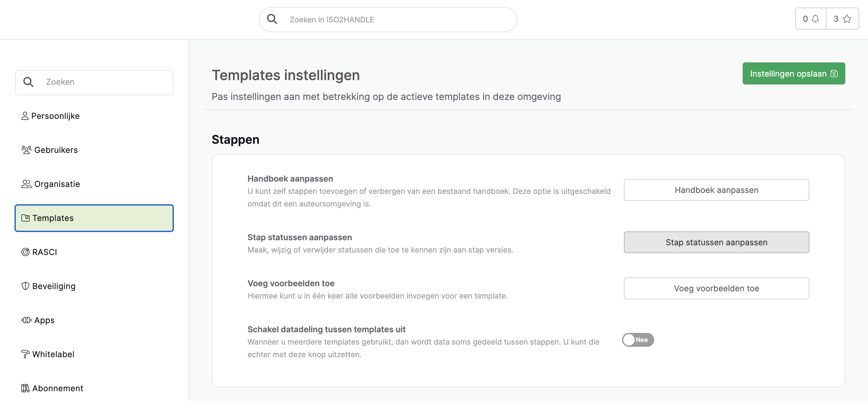
Task: Click the Voeg voorbeelden toe button
Action: [717, 288]
